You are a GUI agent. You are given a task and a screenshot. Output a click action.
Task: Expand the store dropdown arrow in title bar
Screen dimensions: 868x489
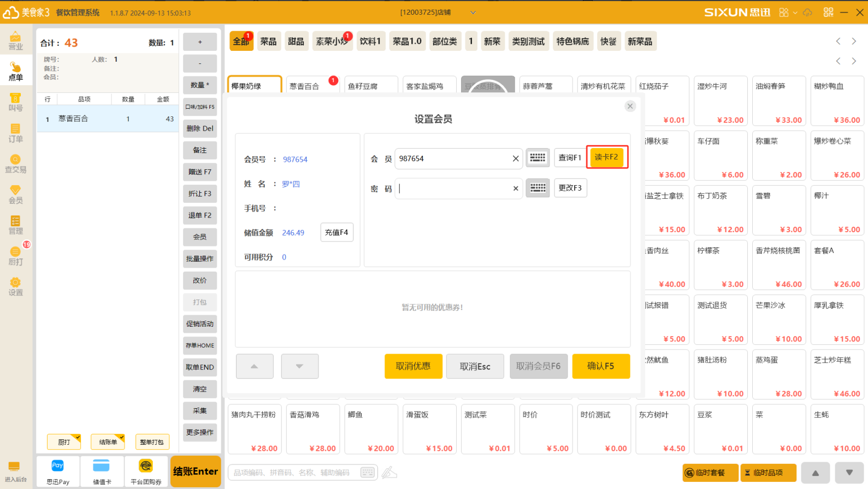pyautogui.click(x=473, y=13)
